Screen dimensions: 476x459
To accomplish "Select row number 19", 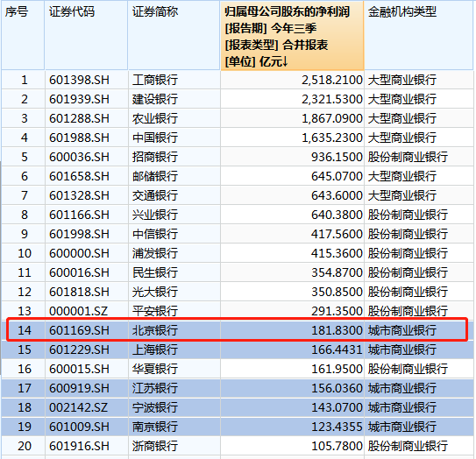I will click(24, 427).
